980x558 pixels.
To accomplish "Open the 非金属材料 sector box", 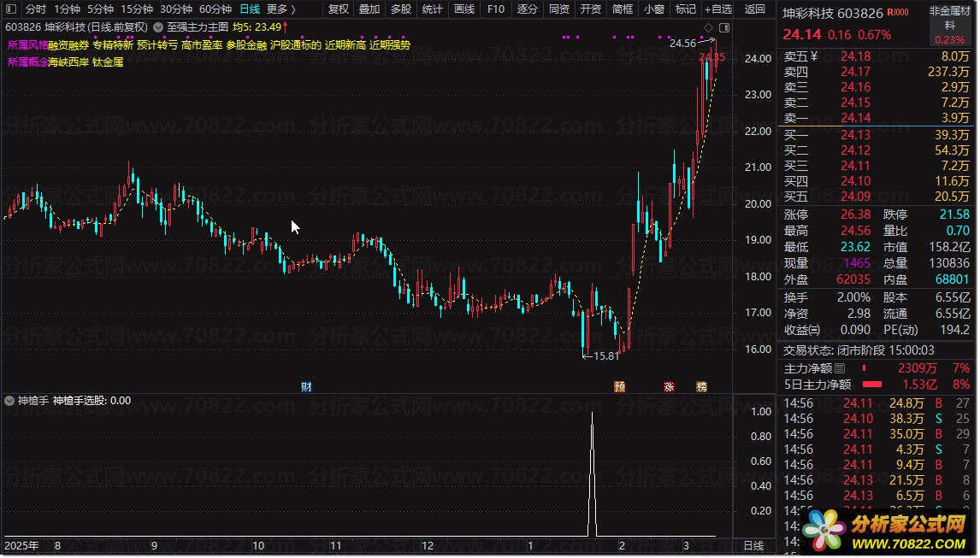I will tap(949, 25).
